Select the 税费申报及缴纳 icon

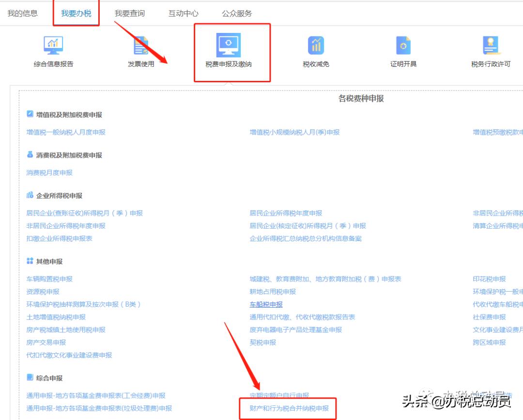[x=228, y=45]
